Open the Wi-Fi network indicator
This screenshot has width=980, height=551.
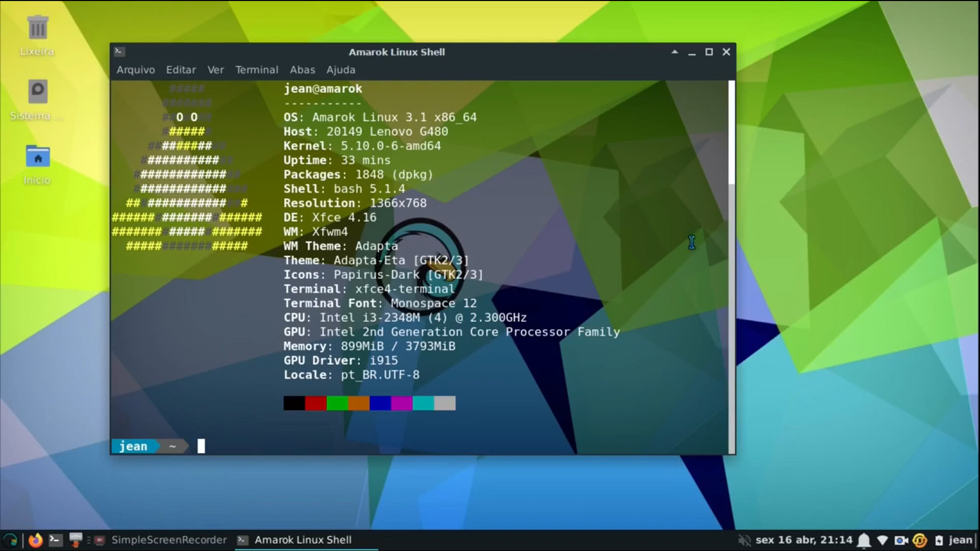[x=882, y=540]
